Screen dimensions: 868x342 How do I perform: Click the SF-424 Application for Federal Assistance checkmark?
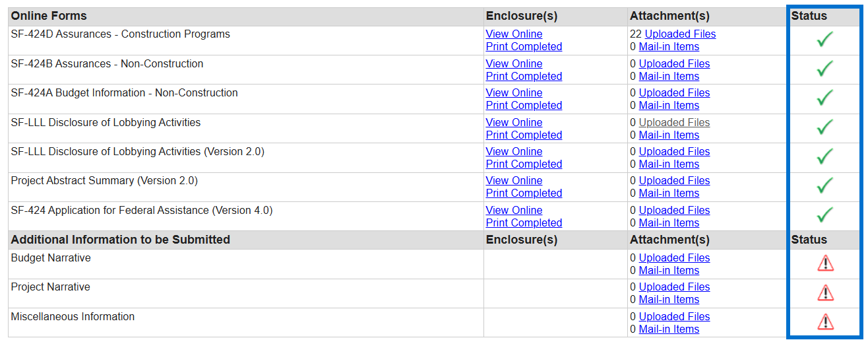[x=824, y=216]
